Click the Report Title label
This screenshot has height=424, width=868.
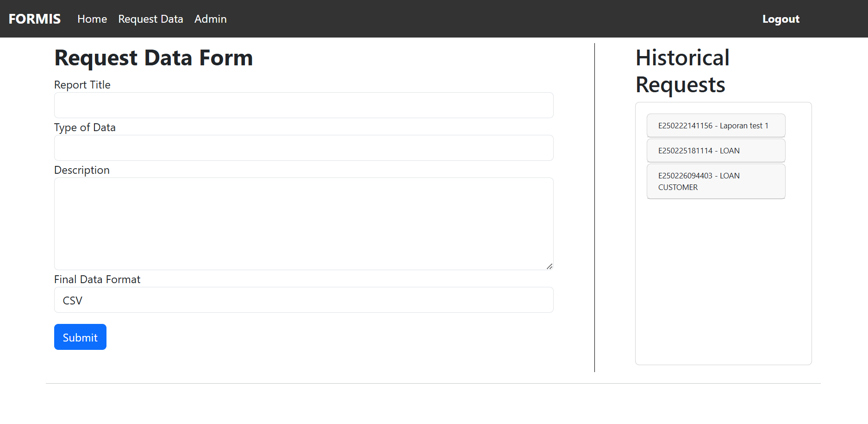[82, 85]
